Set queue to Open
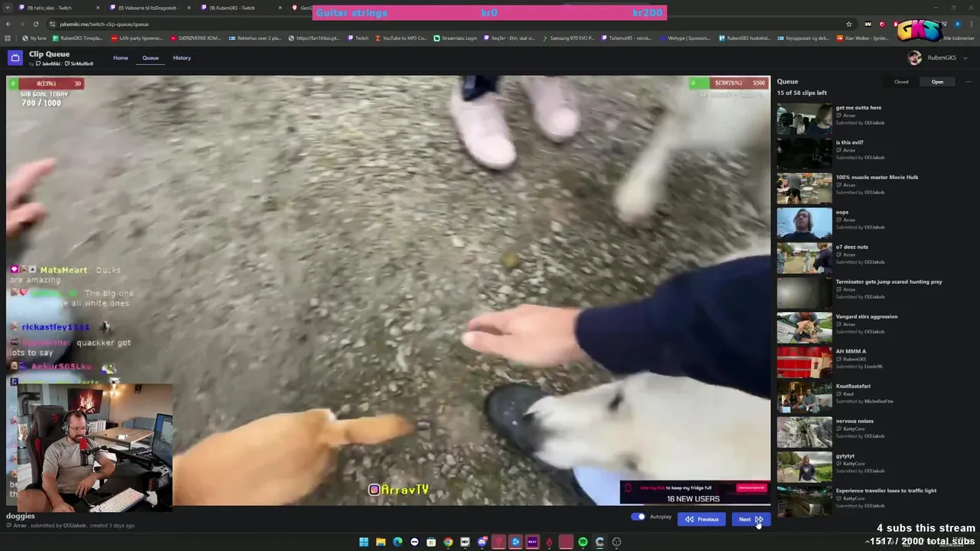The width and height of the screenshot is (980, 551). (x=937, y=82)
